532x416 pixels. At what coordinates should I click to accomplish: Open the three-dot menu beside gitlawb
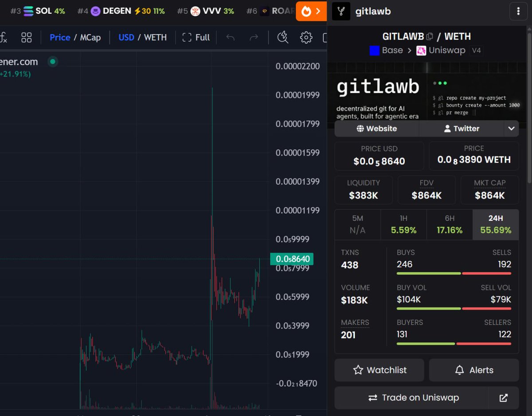tap(518, 12)
